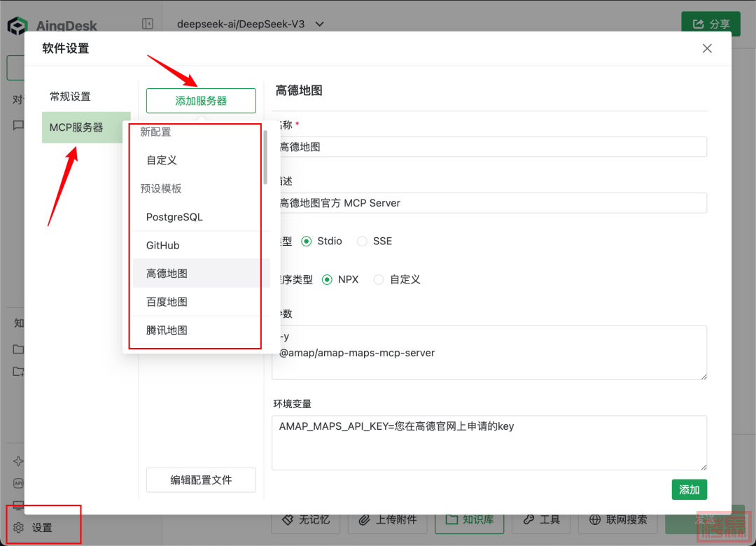Click the sparkle star icon in sidebar

click(18, 461)
